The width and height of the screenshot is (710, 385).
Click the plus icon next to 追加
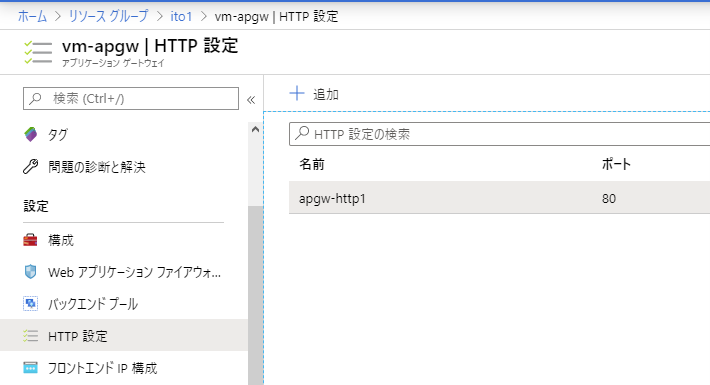(297, 93)
